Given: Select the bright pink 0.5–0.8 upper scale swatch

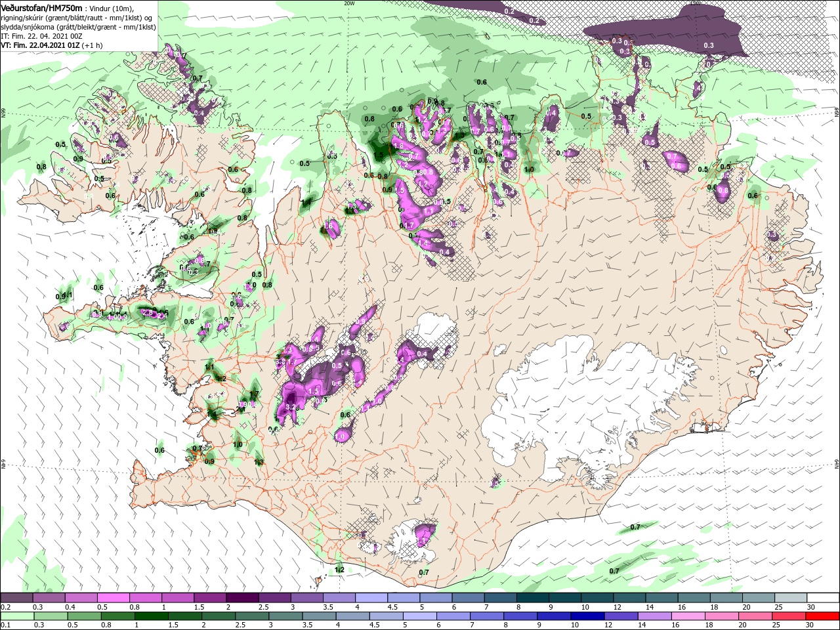Looking at the screenshot, I should tap(113, 598).
